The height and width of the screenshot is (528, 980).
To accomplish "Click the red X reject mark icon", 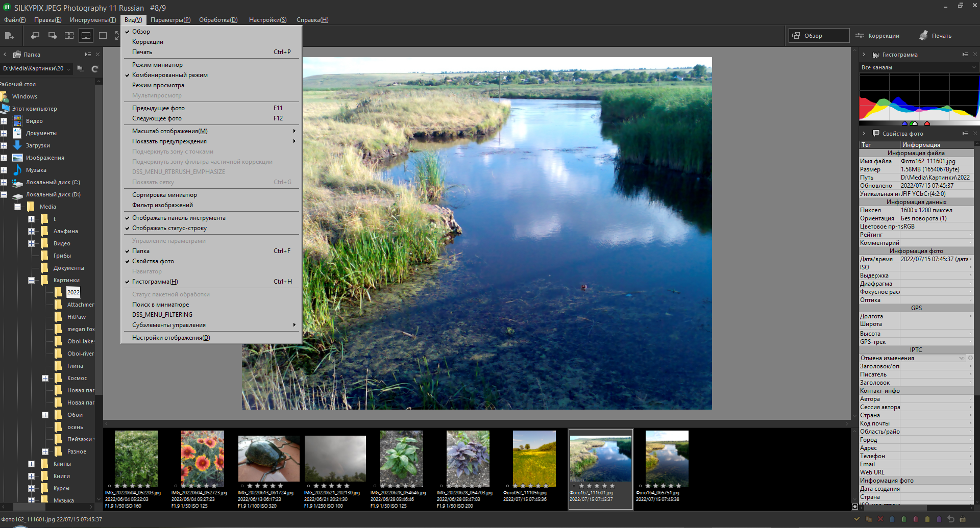I will point(880,519).
